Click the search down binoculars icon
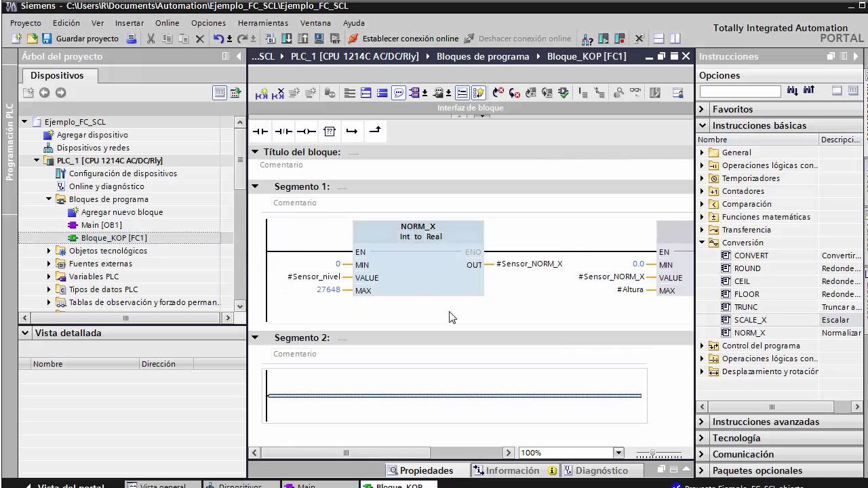Screen dimensions: 868x488 coord(793,91)
